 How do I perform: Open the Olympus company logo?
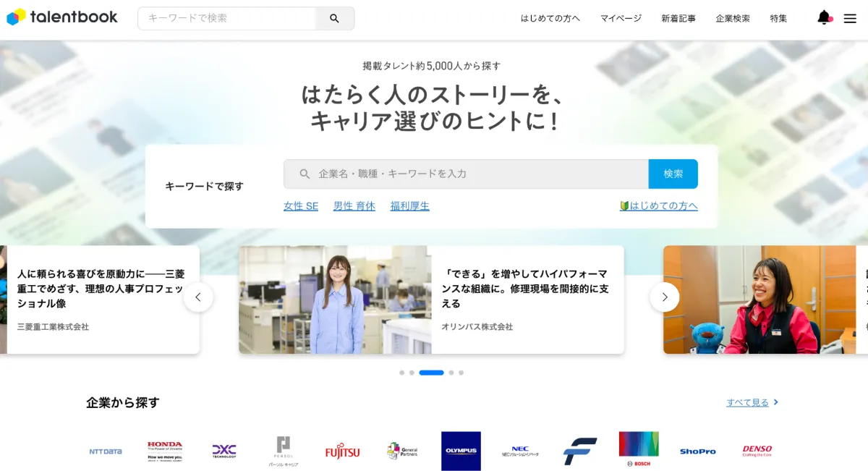(461, 451)
